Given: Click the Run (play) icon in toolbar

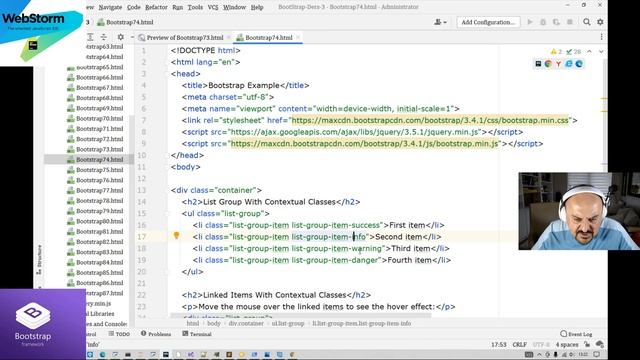Looking at the screenshot, I should pyautogui.click(x=530, y=22).
